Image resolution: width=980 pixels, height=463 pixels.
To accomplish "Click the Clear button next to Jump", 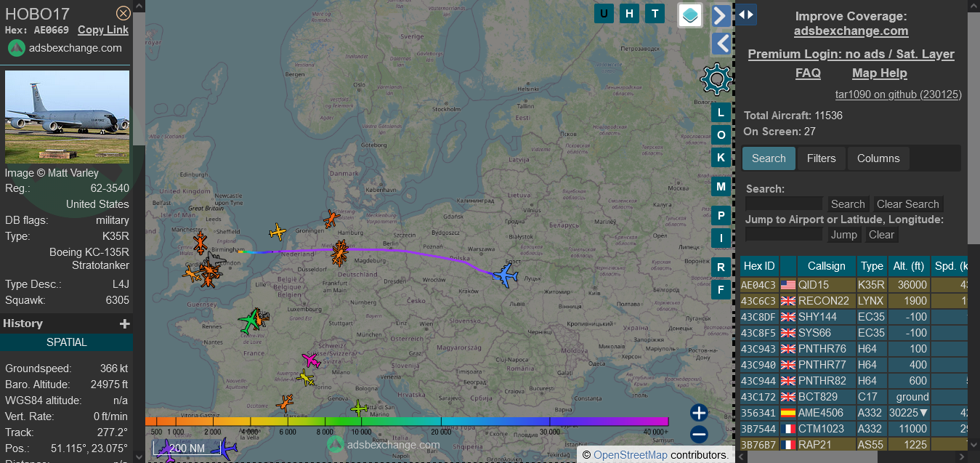I will pos(881,235).
